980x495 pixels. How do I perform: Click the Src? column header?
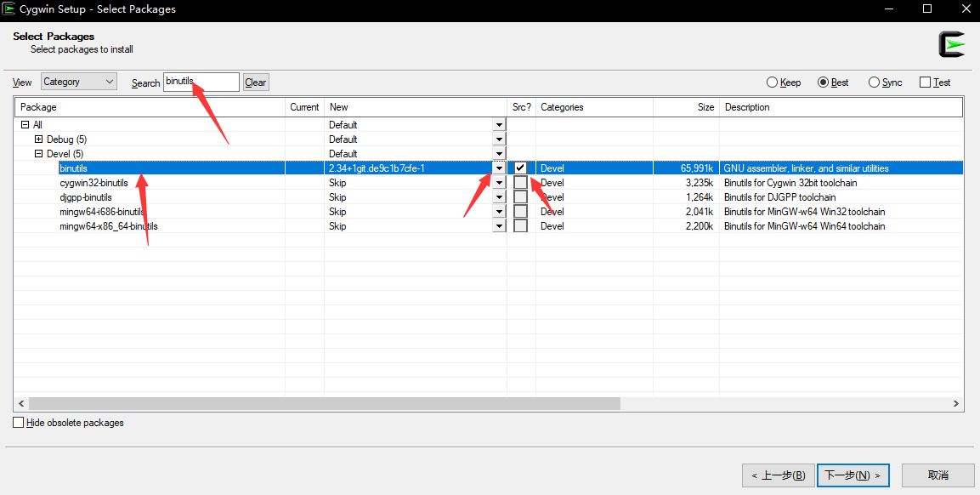(x=521, y=107)
